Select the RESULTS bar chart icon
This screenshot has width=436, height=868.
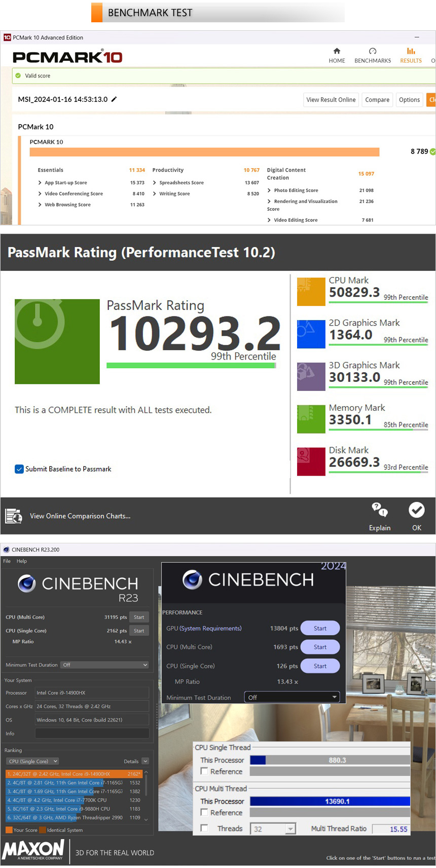(411, 51)
